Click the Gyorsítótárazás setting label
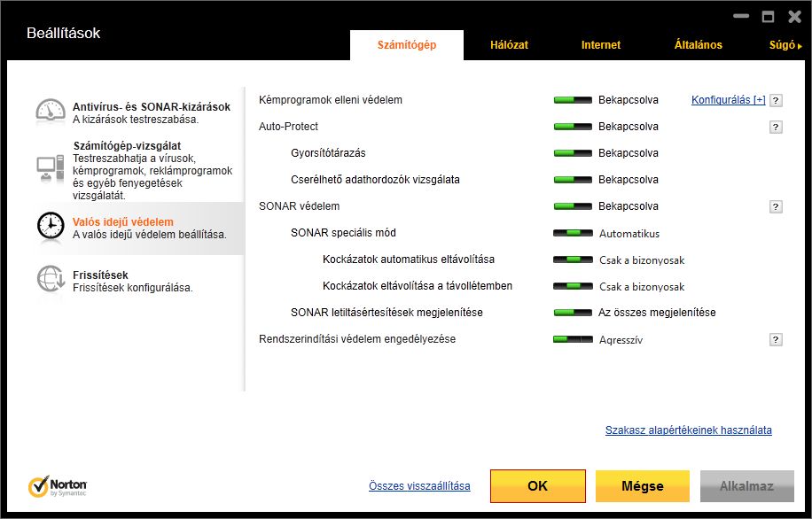The height and width of the screenshot is (519, 812). coord(328,153)
